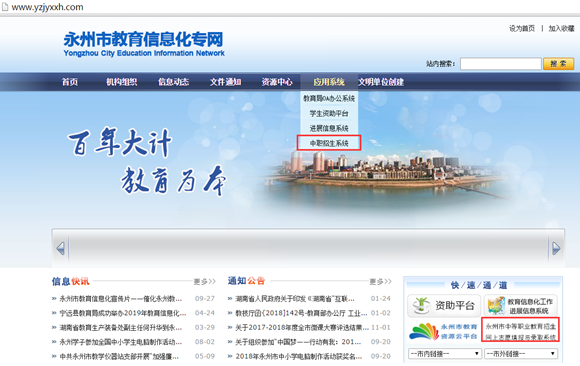Select 中职招生系统 from the dropdown menu
The image size is (580, 366).
pyautogui.click(x=329, y=143)
